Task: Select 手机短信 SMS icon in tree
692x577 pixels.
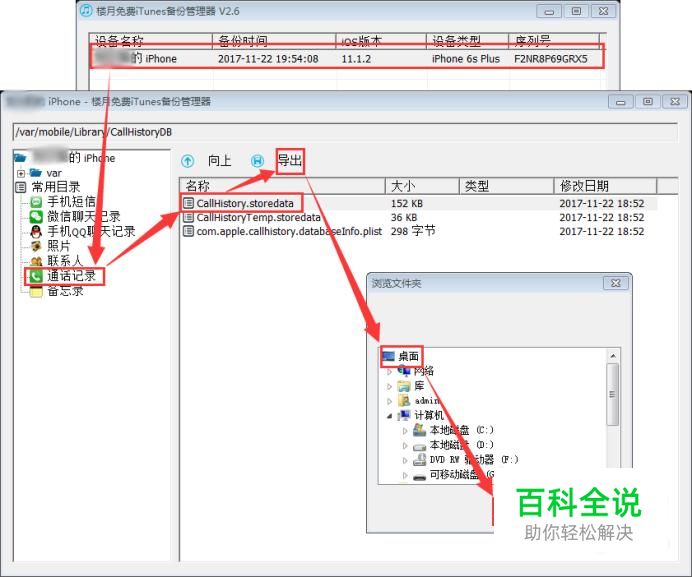Action: [36, 202]
